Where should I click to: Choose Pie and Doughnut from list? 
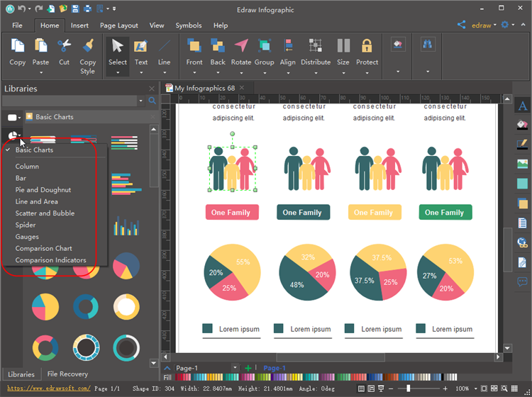tap(43, 190)
